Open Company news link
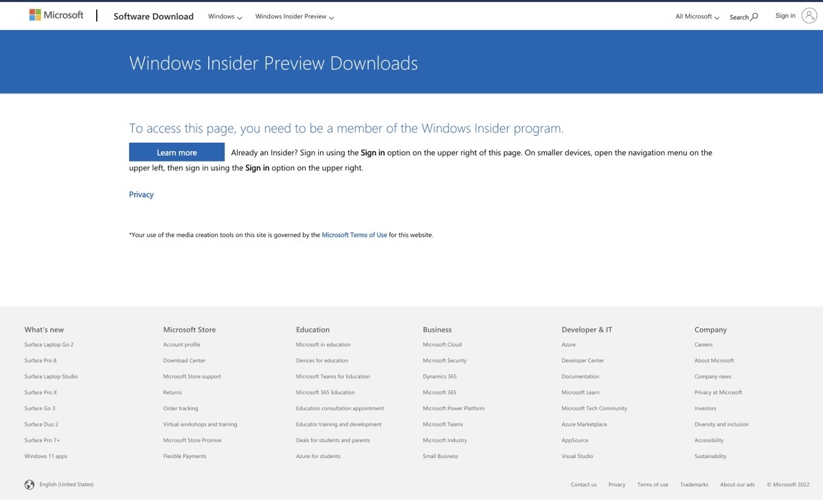823x504 pixels. point(713,376)
